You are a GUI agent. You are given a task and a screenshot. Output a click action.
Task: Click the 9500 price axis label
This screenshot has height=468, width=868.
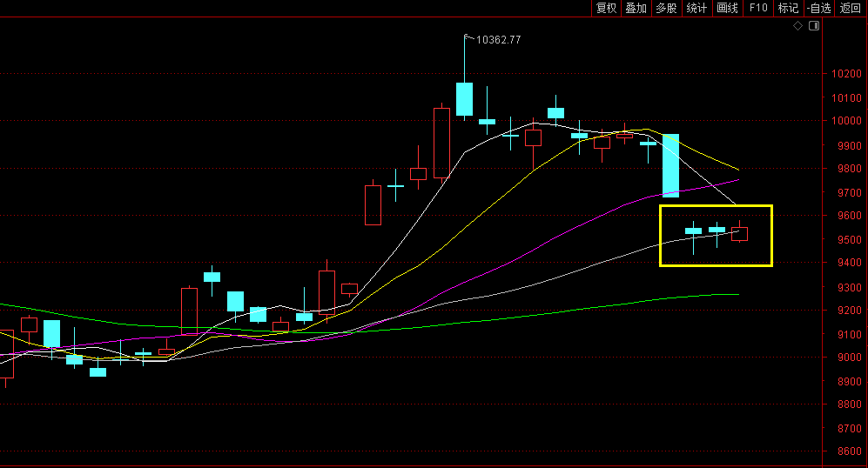[849, 239]
